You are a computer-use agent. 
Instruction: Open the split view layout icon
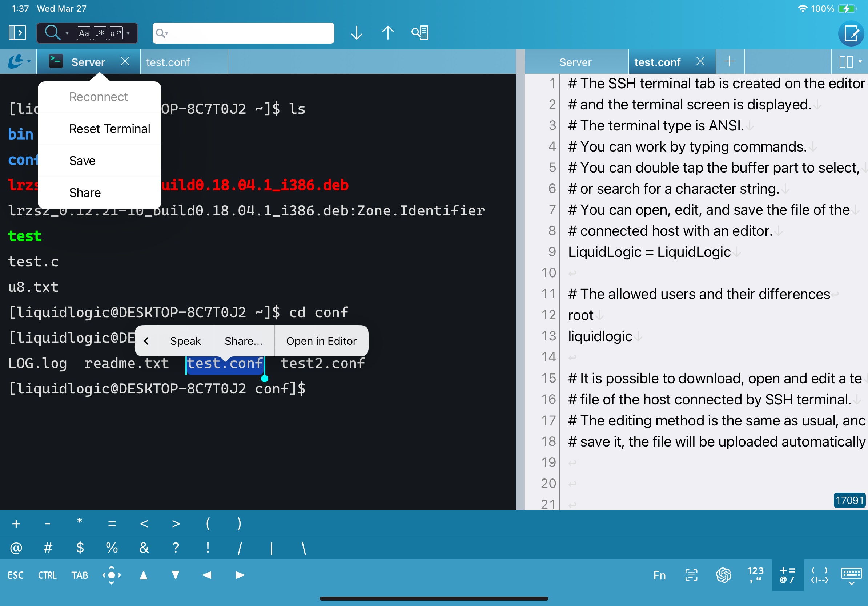(847, 62)
